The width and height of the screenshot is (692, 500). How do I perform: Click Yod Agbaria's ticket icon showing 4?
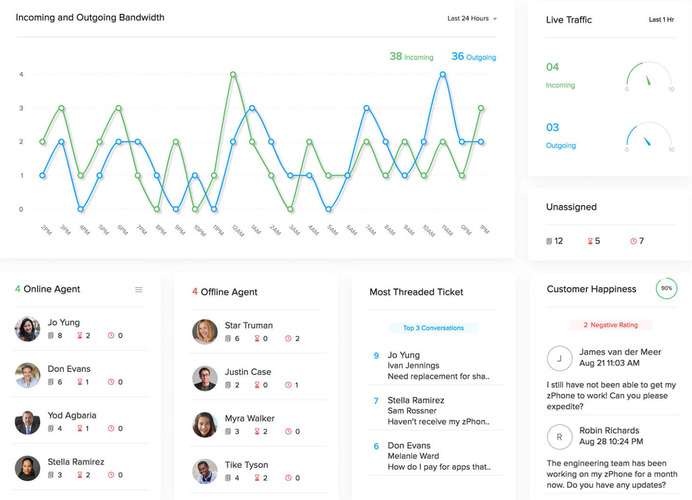[x=51, y=429]
